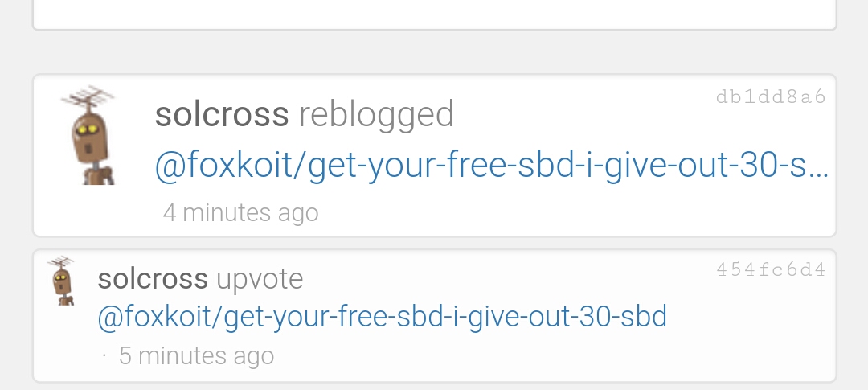This screenshot has width=868, height=390.
Task: Click transaction hash db1dd8a6
Action: pos(771,97)
